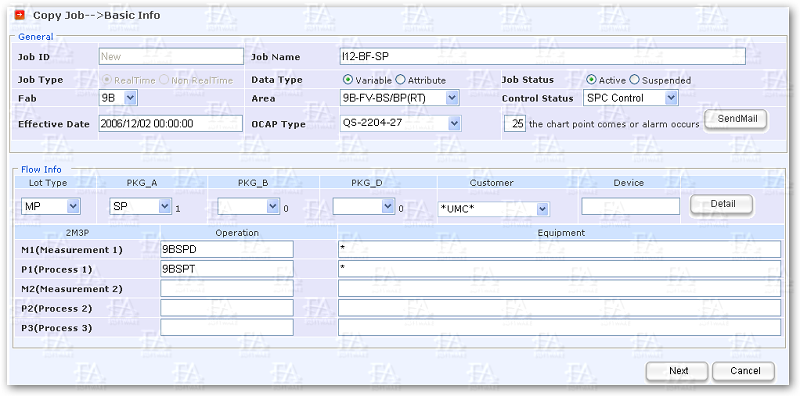Expand the OCAP Type dropdown

(401, 123)
